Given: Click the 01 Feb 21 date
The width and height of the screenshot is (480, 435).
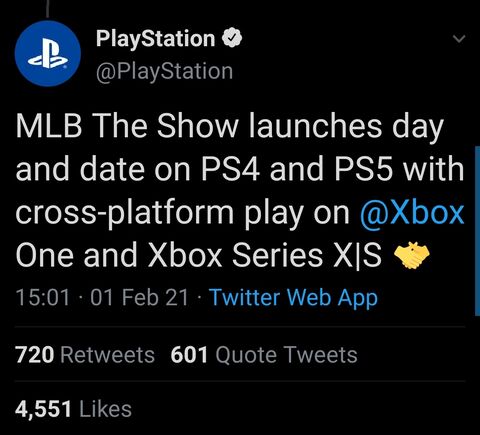Looking at the screenshot, I should pos(139,297).
